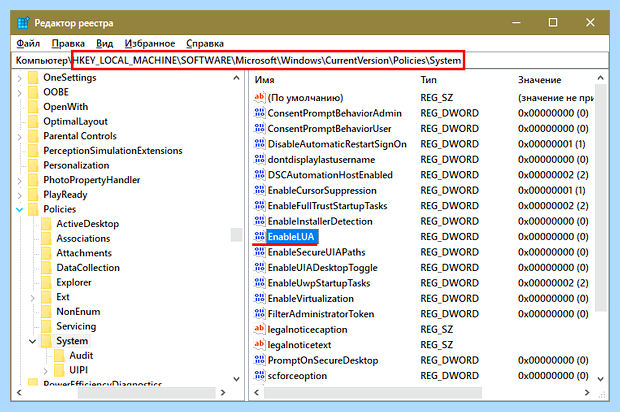Expand the UIPI key node

click(45, 370)
